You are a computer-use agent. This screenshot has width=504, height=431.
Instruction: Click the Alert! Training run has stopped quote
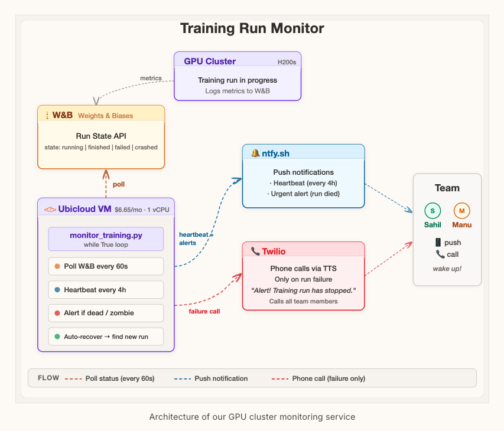(304, 290)
